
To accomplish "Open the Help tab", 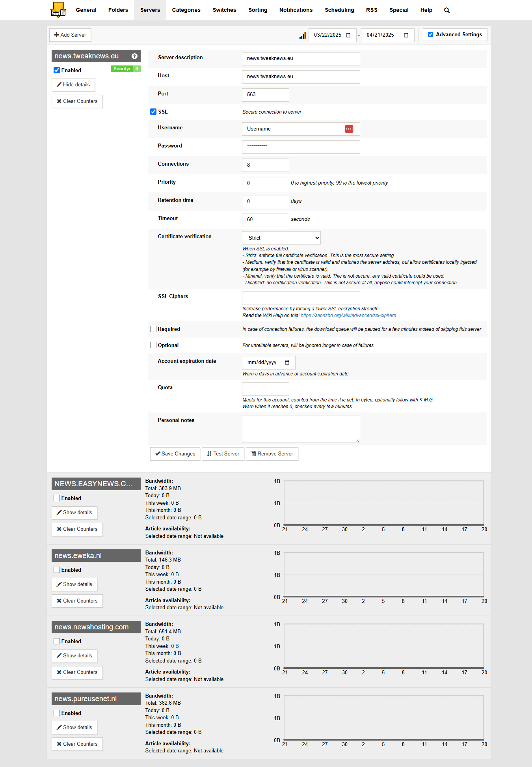I will (426, 10).
